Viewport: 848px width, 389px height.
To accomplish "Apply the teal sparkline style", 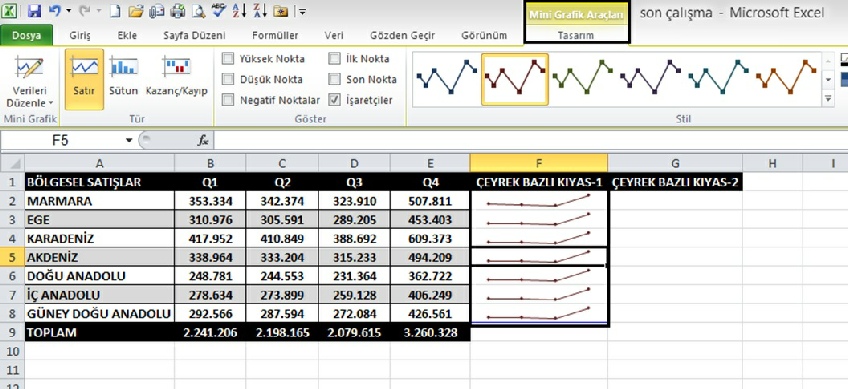I will [718, 79].
